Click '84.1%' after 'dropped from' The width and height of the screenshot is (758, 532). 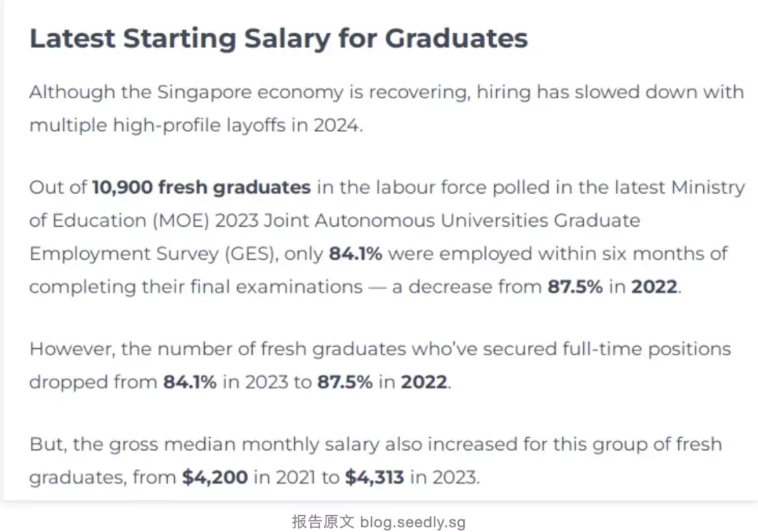(189, 383)
